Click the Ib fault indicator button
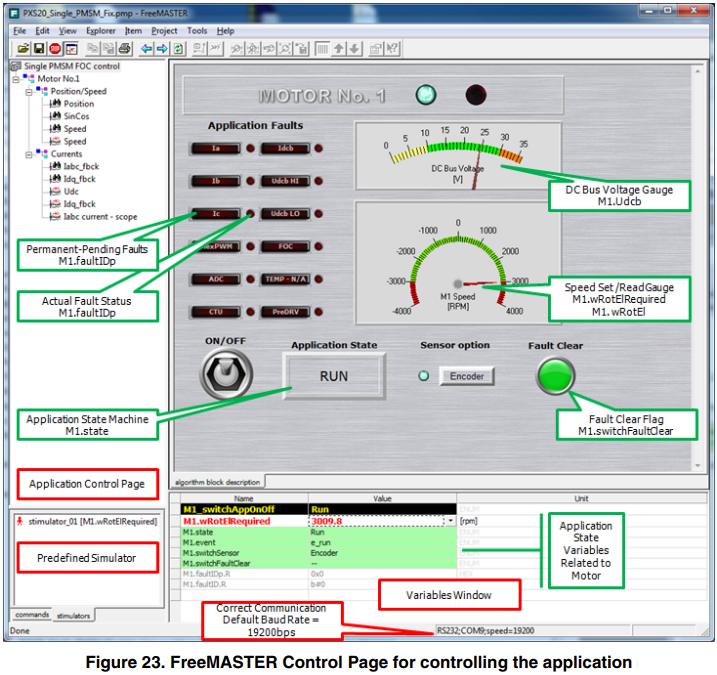 [x=216, y=181]
